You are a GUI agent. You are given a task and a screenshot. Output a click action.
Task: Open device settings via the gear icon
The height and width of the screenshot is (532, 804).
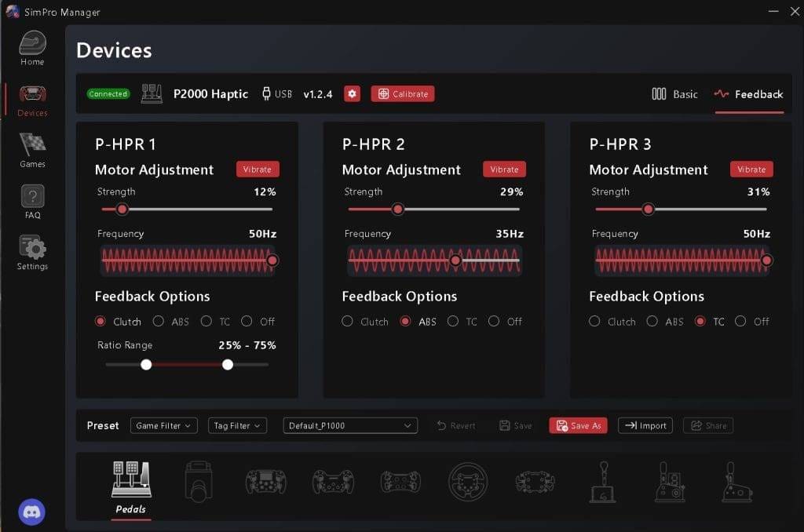click(x=352, y=93)
